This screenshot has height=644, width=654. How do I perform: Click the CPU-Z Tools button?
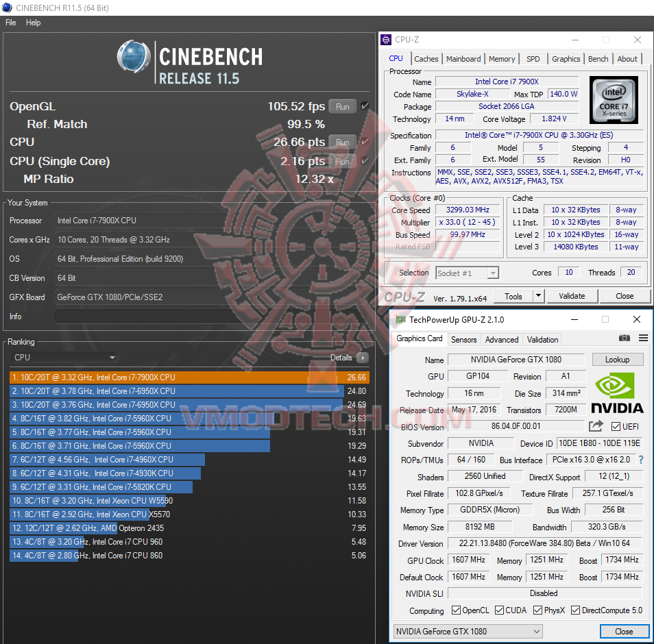[x=513, y=296]
